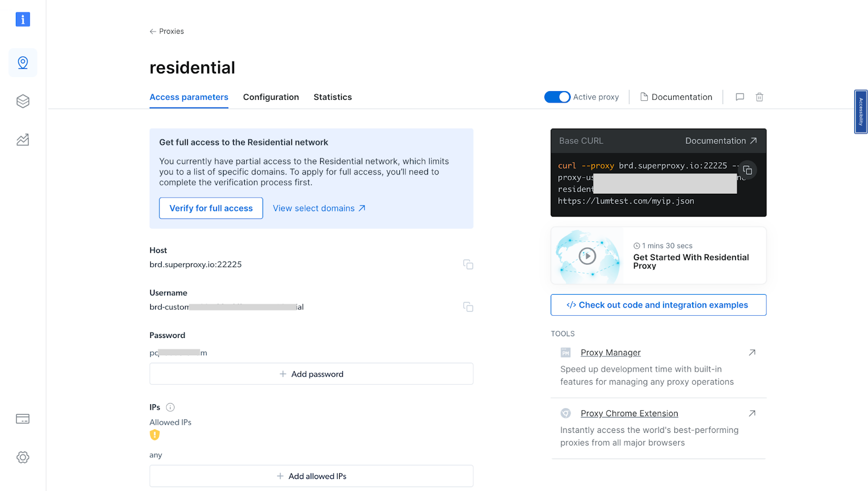The image size is (868, 491).
Task: Check out code and integration examples
Action: [659, 305]
